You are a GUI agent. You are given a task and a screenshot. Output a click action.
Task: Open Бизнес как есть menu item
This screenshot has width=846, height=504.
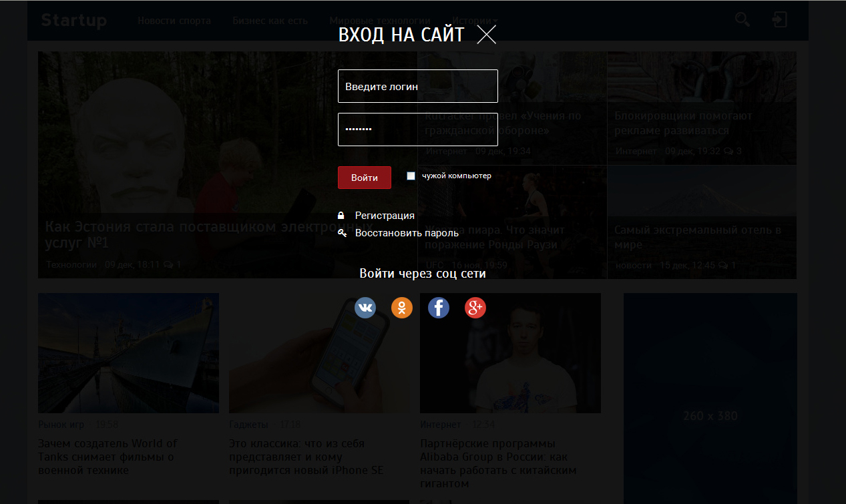click(270, 21)
